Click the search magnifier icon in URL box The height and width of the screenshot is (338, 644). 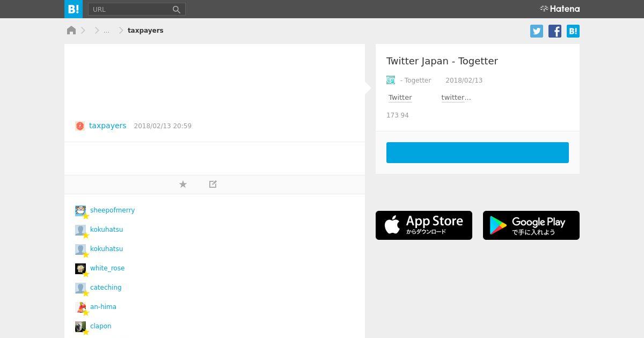[x=176, y=9]
